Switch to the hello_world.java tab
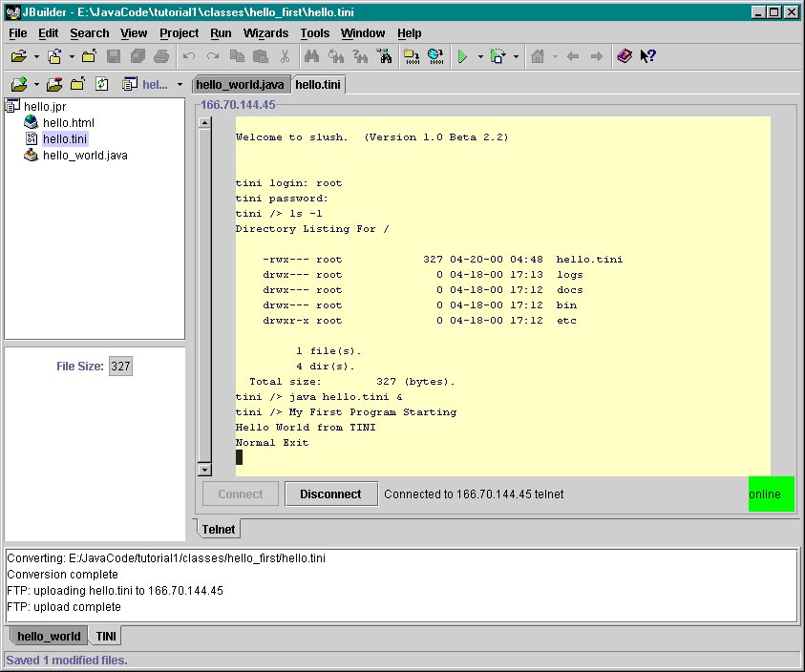805x672 pixels. [240, 84]
